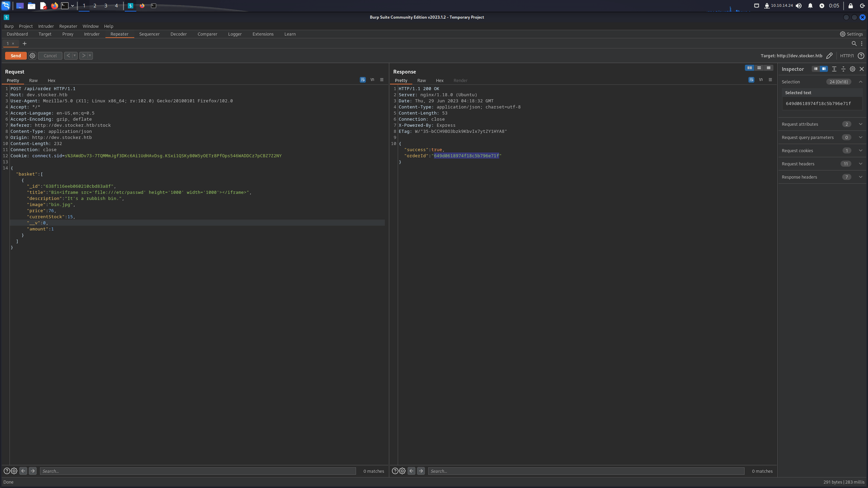Select top-bottom request/response layout
The height and width of the screenshot is (488, 868).
coord(759,68)
